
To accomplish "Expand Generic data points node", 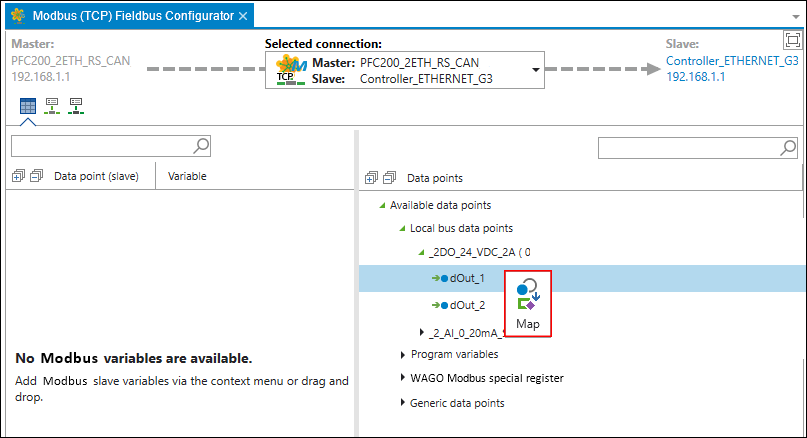I will point(402,402).
